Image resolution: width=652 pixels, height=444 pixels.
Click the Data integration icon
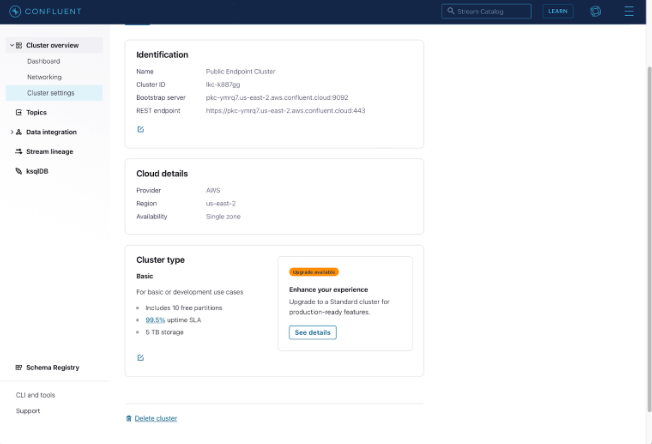tap(19, 132)
